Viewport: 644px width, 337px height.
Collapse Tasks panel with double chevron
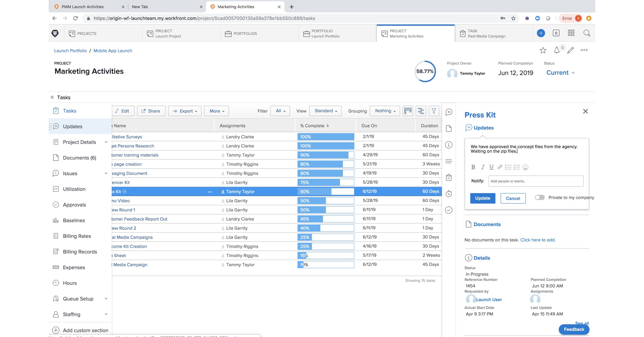click(x=52, y=97)
